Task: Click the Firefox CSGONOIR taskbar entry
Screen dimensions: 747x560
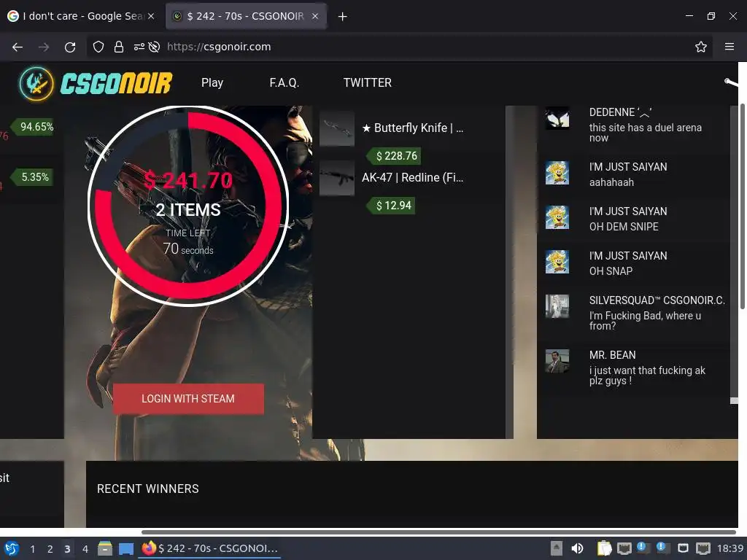Action: (209, 548)
